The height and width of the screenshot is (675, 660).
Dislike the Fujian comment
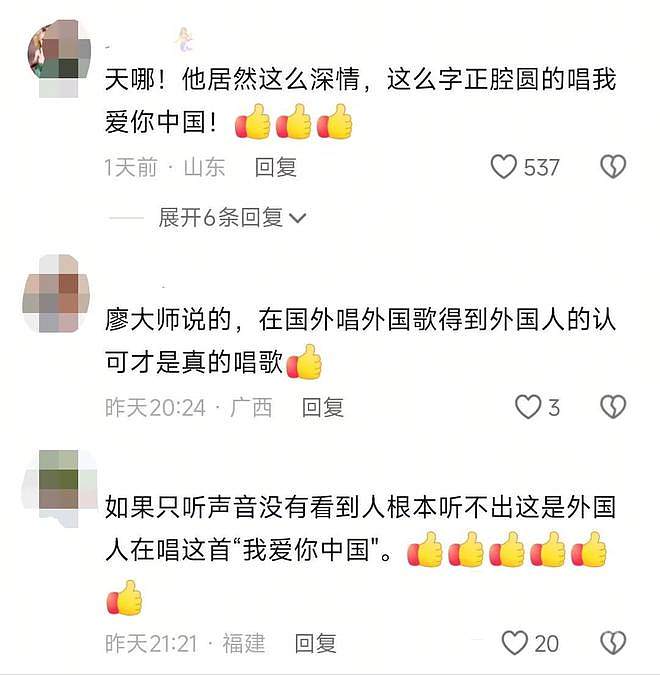point(613,643)
